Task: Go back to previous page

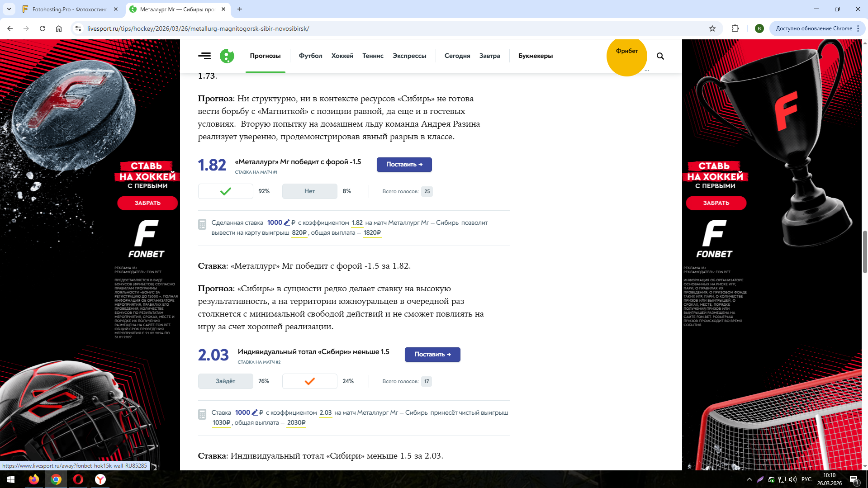Action: click(10, 28)
